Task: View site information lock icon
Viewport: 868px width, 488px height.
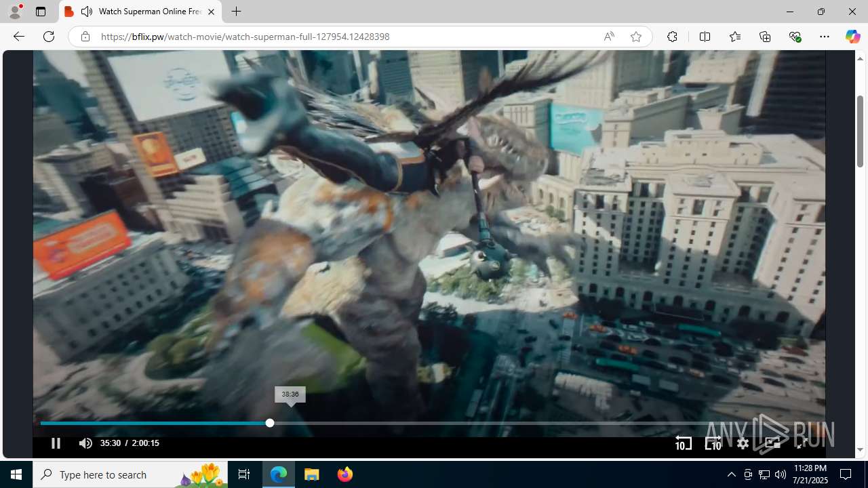Action: [85, 37]
